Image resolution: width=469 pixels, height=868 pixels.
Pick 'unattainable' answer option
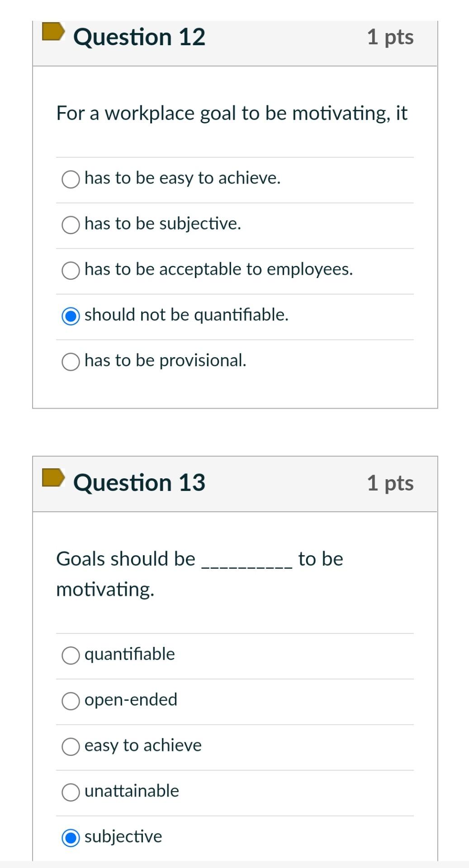[70, 791]
